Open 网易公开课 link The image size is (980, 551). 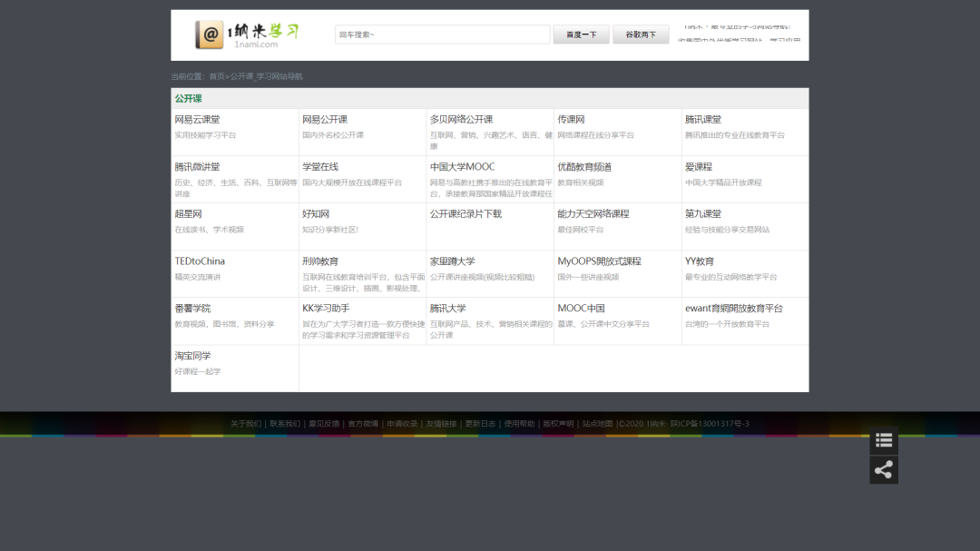tap(325, 120)
